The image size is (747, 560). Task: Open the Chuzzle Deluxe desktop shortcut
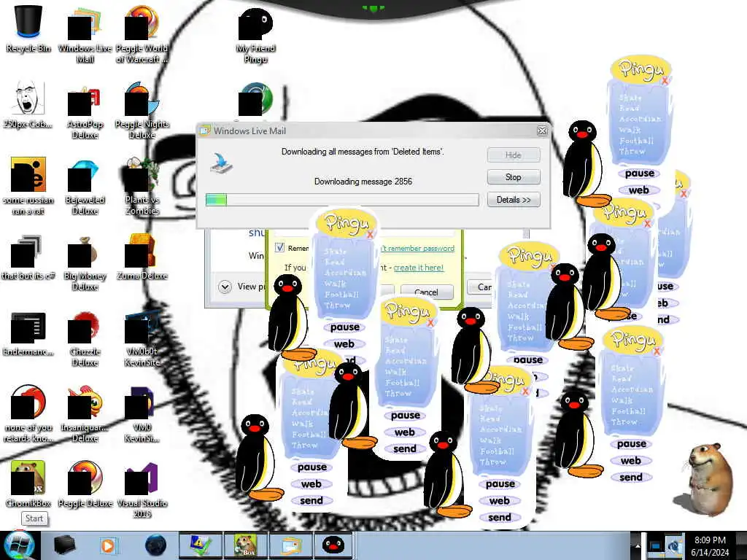click(x=85, y=339)
